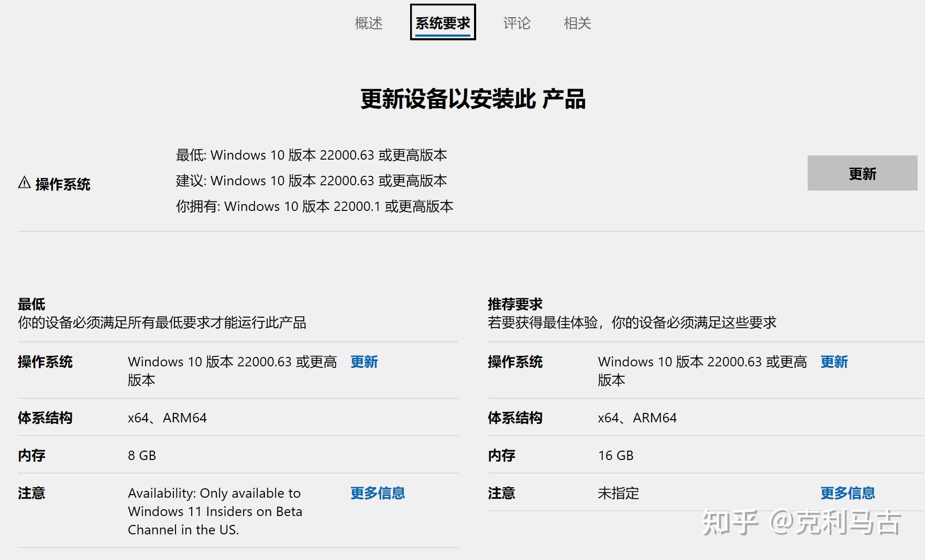925x560 pixels.
Task: Click 内存 label in the 推荐要求 column
Action: point(502,455)
